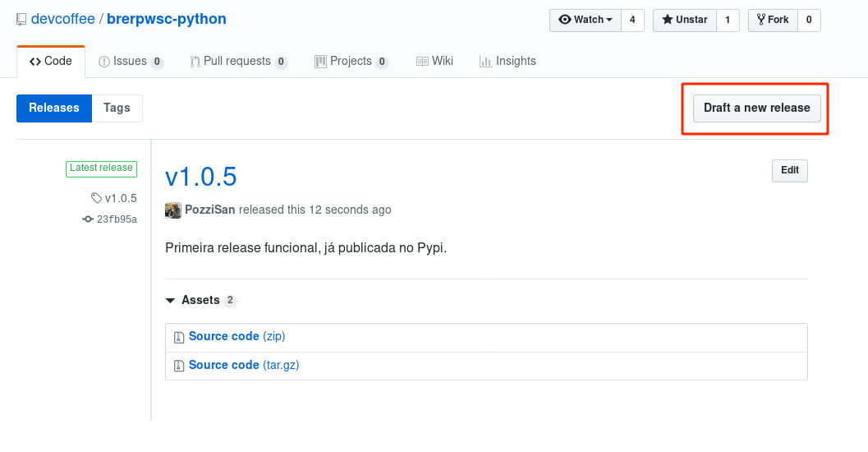
Task: Open the brerpwsc-python repository link
Action: [167, 19]
